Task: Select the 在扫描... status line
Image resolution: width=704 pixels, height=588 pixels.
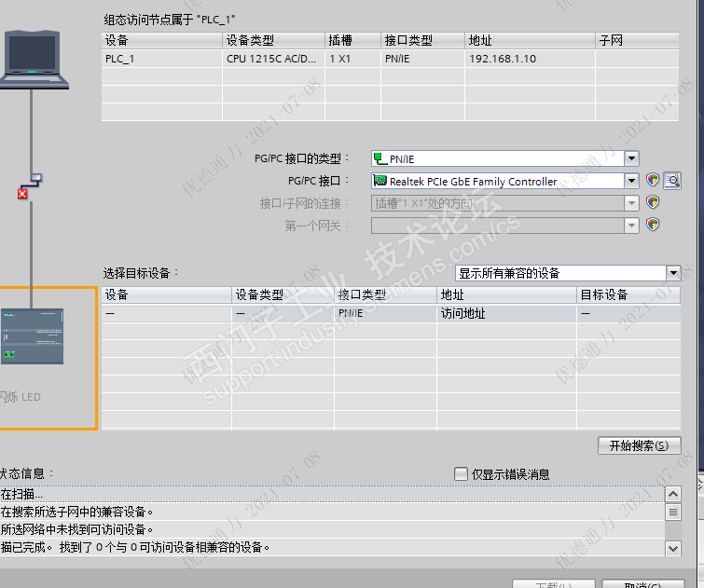Action: click(332, 494)
